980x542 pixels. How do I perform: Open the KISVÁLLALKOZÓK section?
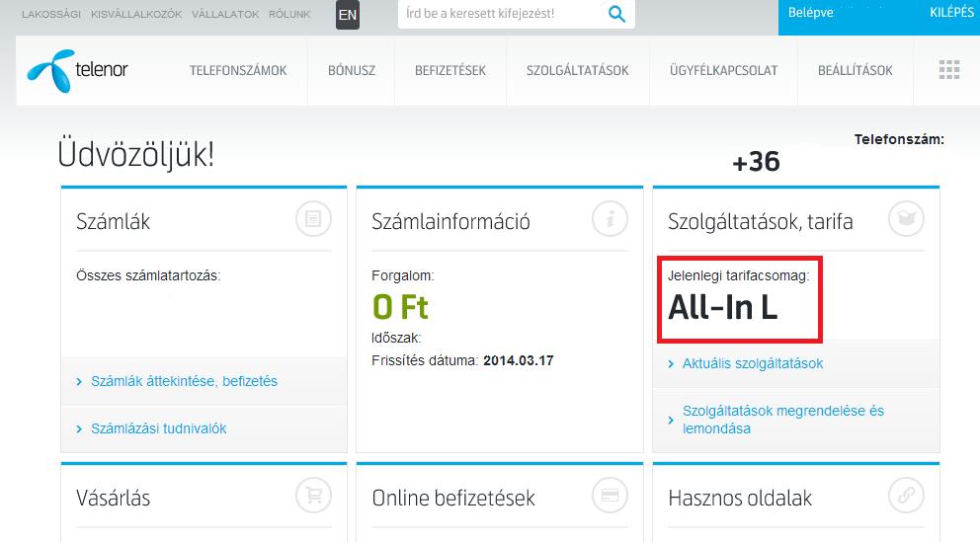[136, 14]
